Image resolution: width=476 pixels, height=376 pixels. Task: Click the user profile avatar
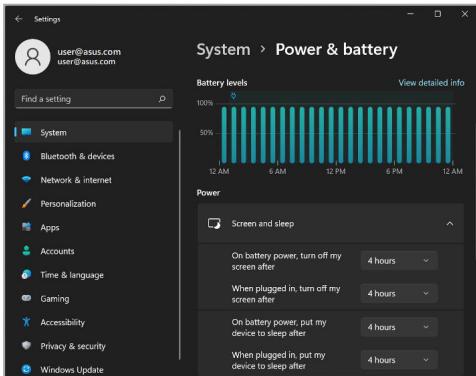tap(33, 57)
